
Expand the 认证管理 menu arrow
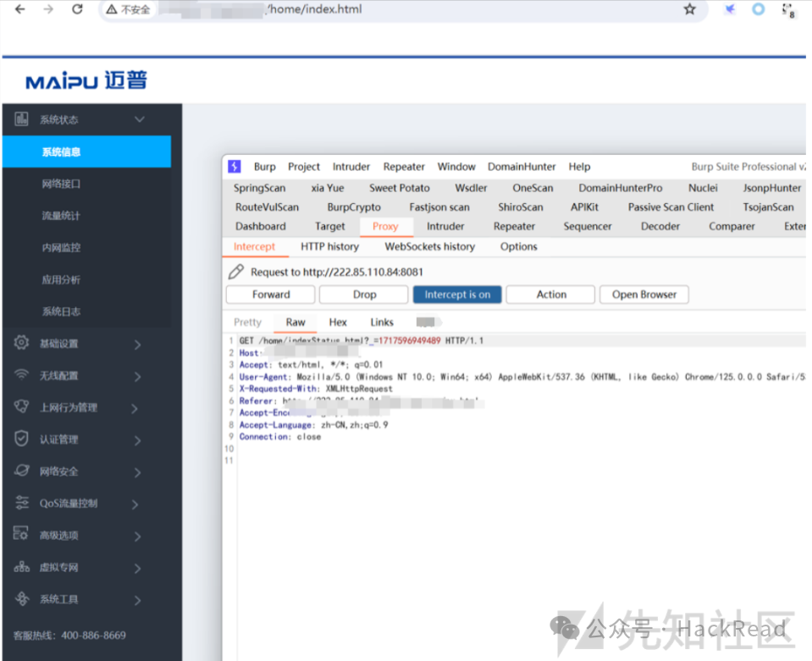tap(137, 440)
